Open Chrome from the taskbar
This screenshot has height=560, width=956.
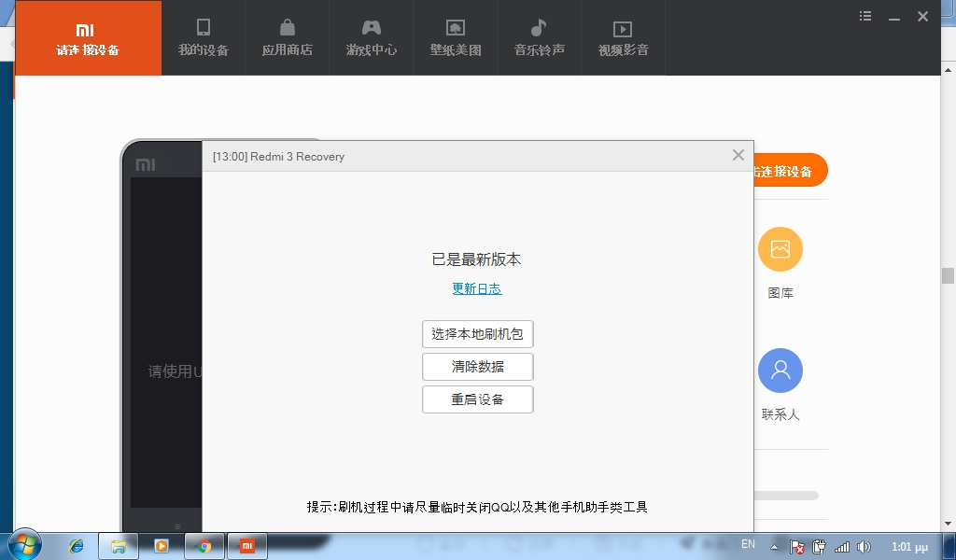(x=204, y=546)
